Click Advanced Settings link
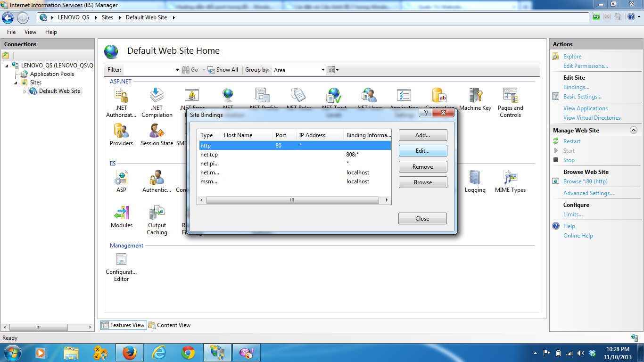644x362 pixels. pos(588,193)
